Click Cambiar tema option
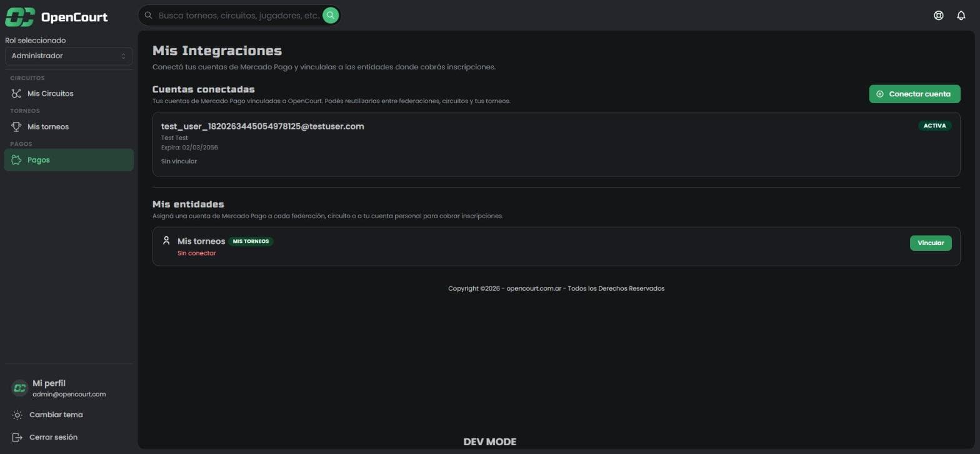Image resolution: width=980 pixels, height=454 pixels. (69, 415)
